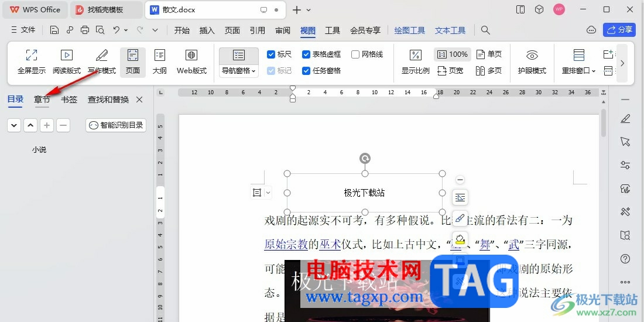
Task: Click Smart Recognize Table of Contents button
Action: coord(116,125)
